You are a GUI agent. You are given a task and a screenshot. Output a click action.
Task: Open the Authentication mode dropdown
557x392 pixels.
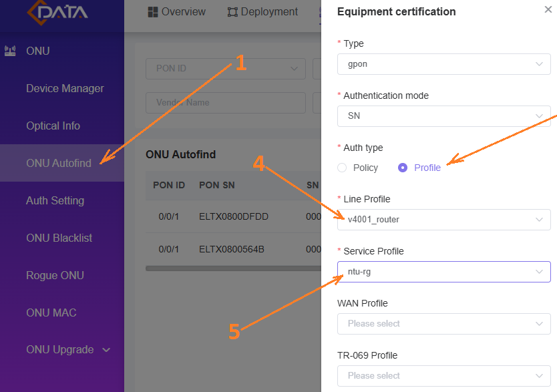pos(444,116)
